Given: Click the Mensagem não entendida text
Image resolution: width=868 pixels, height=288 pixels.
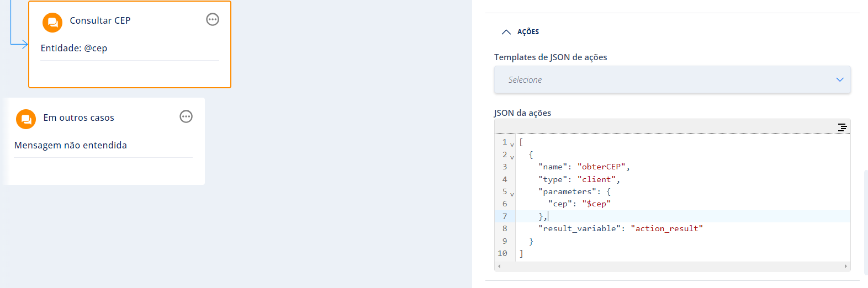Looking at the screenshot, I should [71, 145].
